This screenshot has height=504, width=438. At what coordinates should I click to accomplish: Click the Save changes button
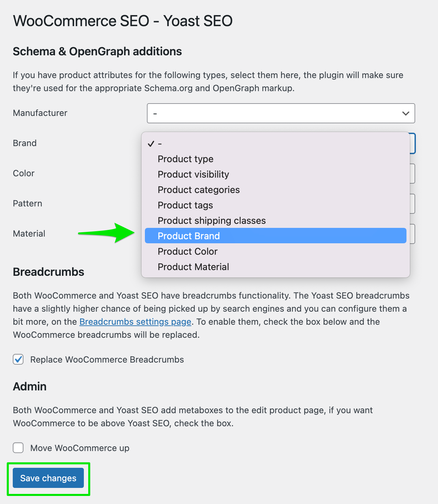point(48,478)
